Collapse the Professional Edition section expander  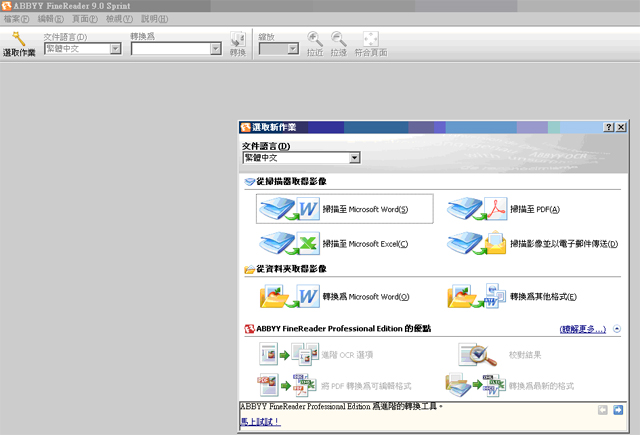(617, 328)
